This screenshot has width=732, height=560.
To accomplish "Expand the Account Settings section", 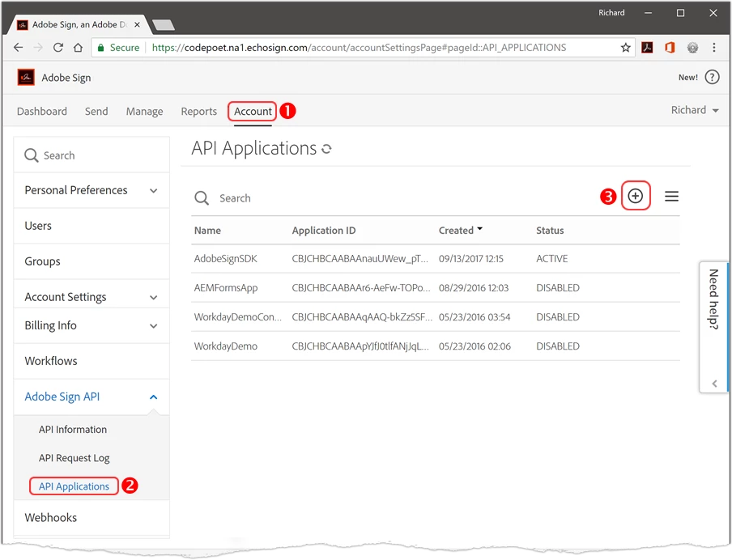I will coord(91,297).
